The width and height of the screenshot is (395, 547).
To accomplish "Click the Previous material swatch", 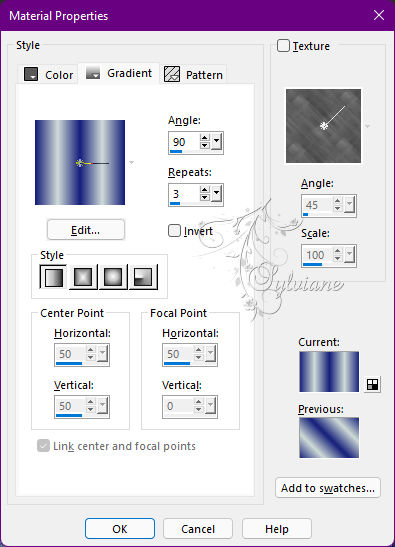I will (329, 437).
